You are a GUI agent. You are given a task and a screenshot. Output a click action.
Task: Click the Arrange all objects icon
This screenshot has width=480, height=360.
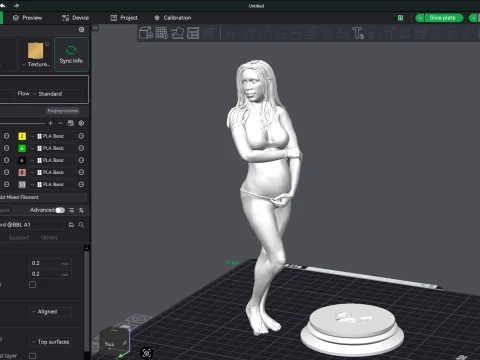click(193, 33)
